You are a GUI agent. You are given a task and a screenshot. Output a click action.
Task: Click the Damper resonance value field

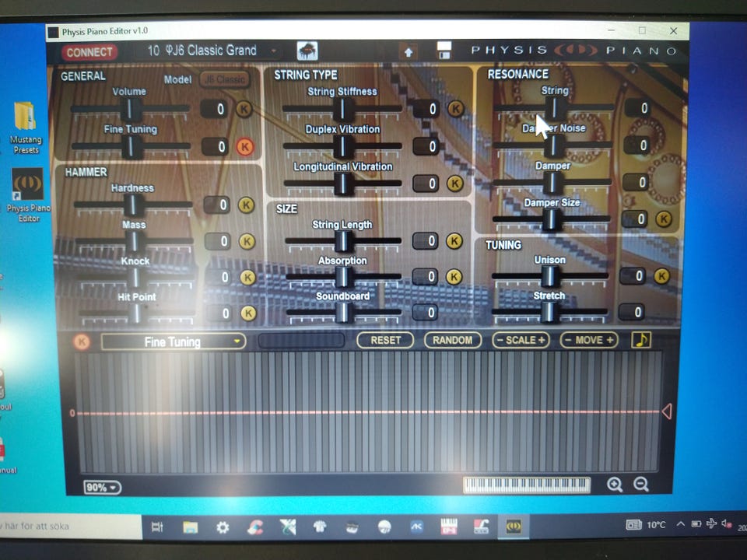coord(636,182)
